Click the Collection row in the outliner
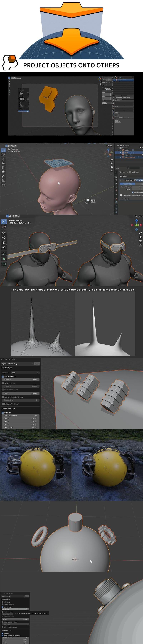 coord(125,148)
